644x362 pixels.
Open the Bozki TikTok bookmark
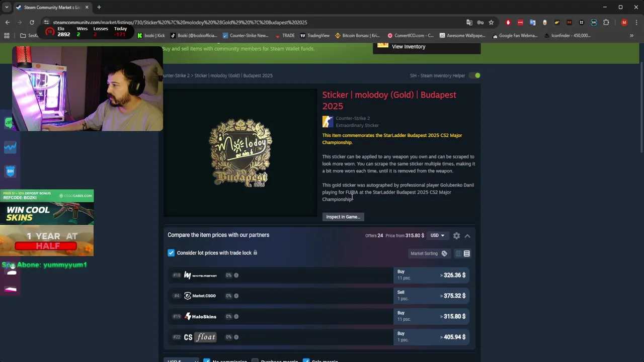tap(193, 36)
